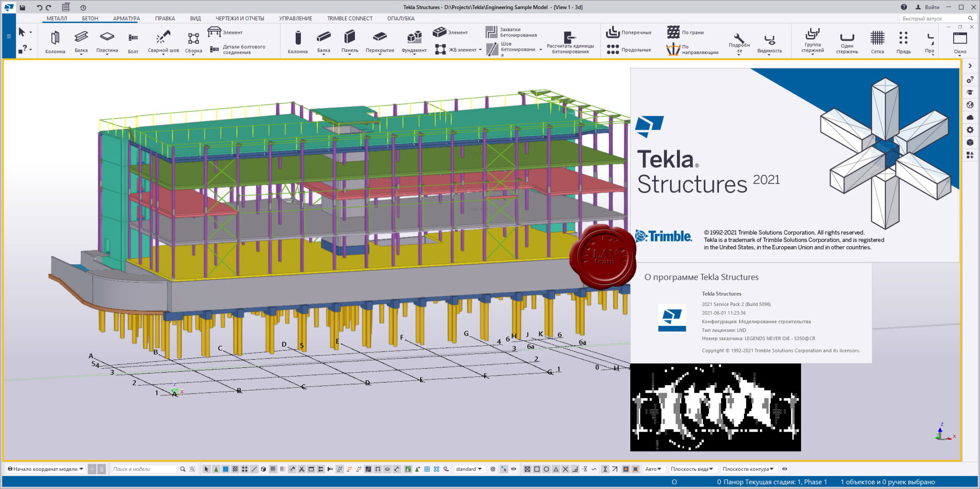This screenshot has height=489, width=980.
Task: Select Поперечные rebar tool
Action: click(629, 33)
